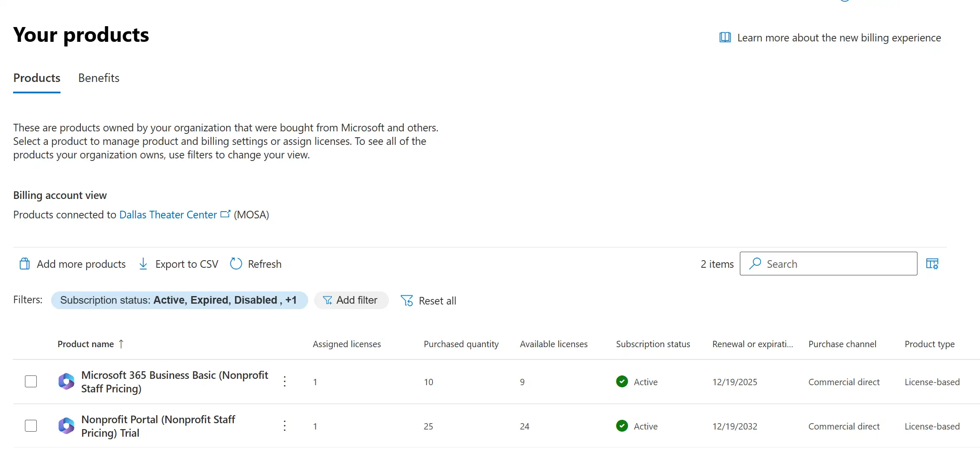980x465 pixels.
Task: Click the funnel icon in Add filter
Action: tap(327, 300)
